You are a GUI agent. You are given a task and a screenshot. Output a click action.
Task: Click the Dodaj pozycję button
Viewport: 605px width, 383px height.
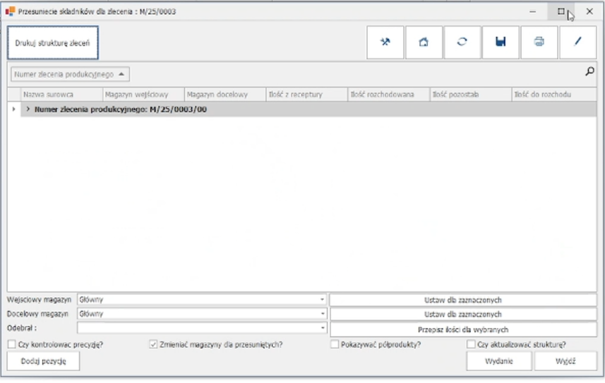(43, 361)
